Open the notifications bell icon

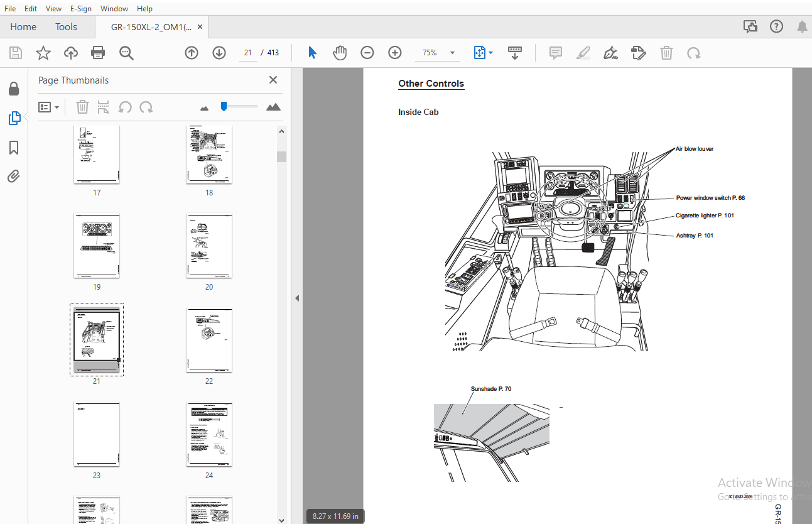tap(802, 26)
